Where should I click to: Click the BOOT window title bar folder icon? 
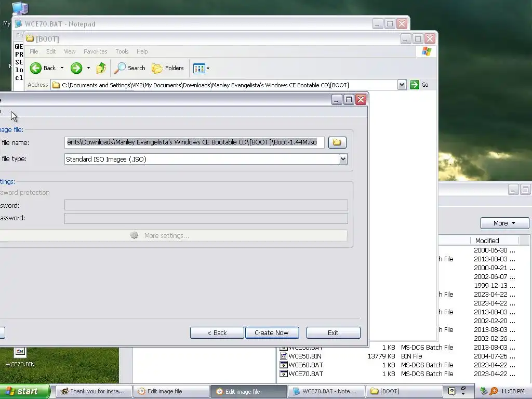click(x=30, y=38)
